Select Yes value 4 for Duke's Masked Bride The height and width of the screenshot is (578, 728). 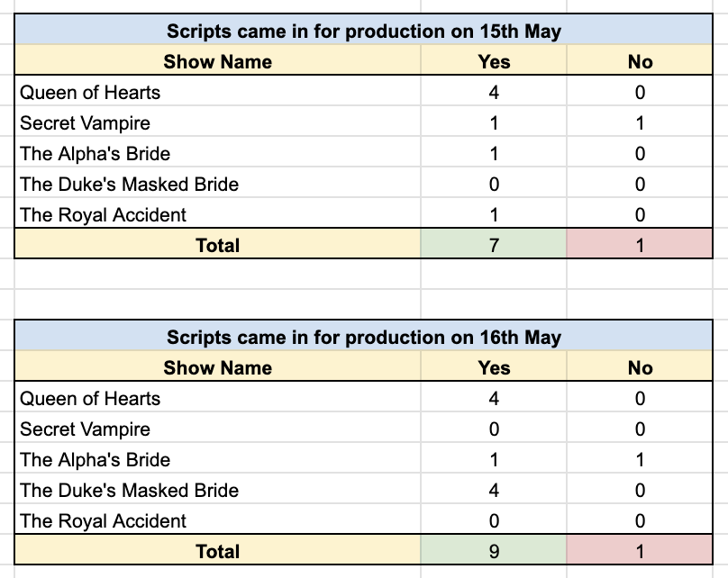click(494, 489)
